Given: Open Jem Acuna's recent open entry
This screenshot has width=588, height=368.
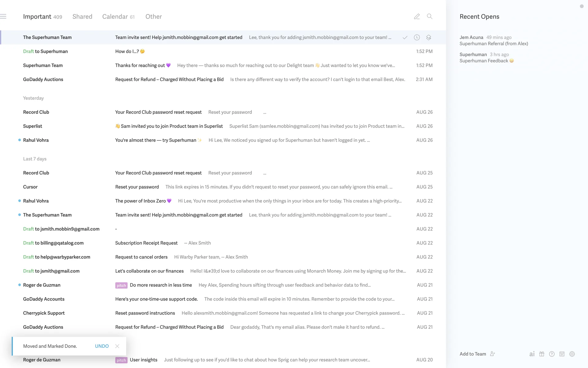Looking at the screenshot, I should click(x=493, y=40).
